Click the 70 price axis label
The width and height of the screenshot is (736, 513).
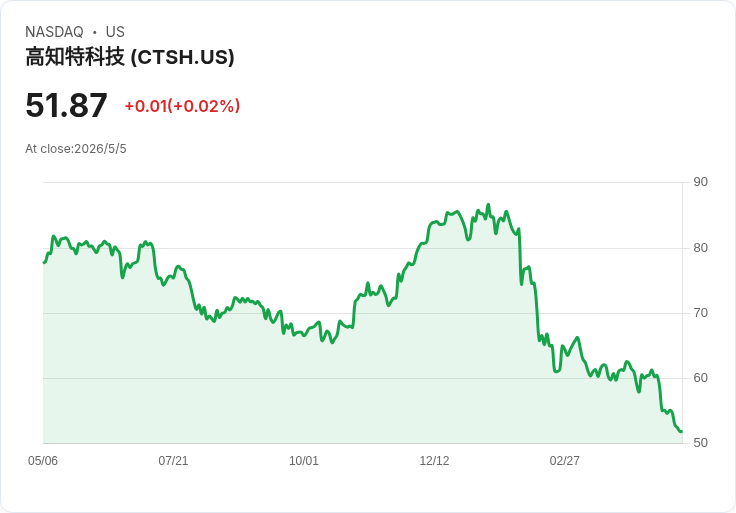click(x=700, y=313)
